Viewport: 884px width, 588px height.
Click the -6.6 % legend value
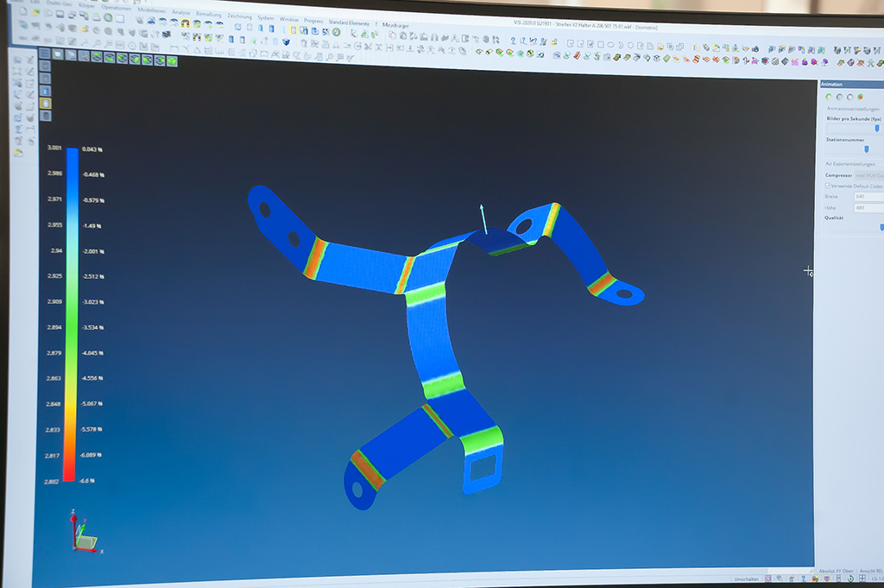(x=87, y=481)
